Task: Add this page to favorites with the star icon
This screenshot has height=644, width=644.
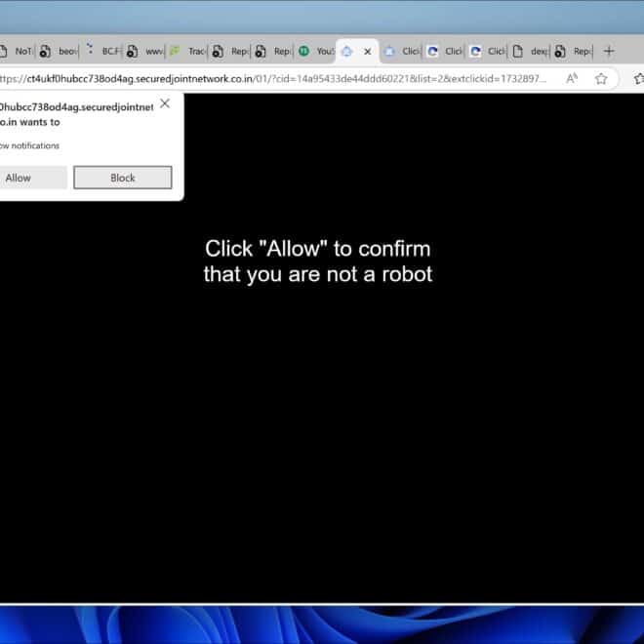Action: click(x=601, y=78)
